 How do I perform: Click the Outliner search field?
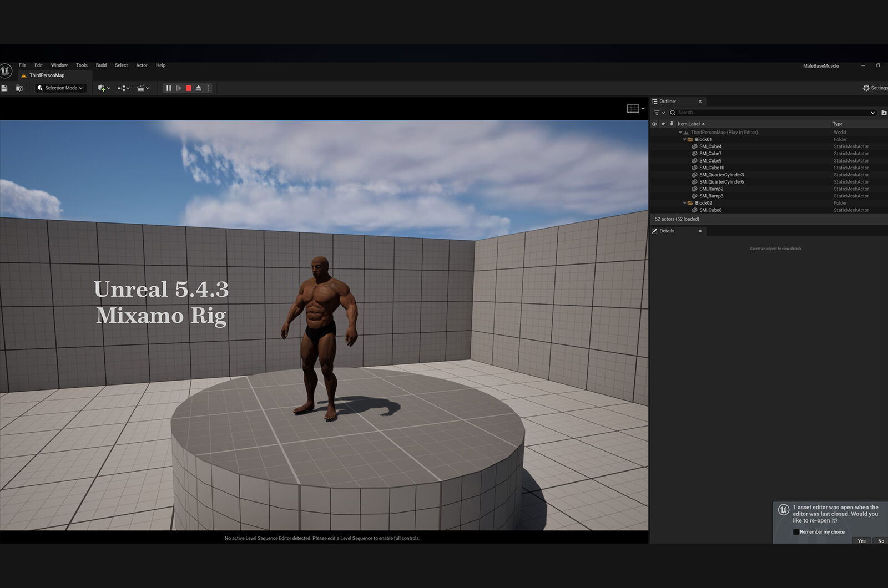(773, 113)
